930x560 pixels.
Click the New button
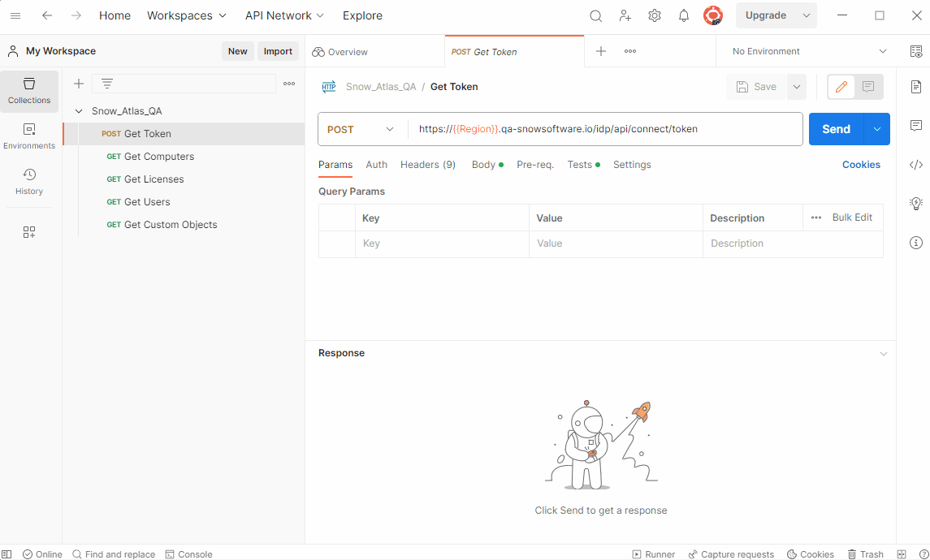tap(237, 52)
